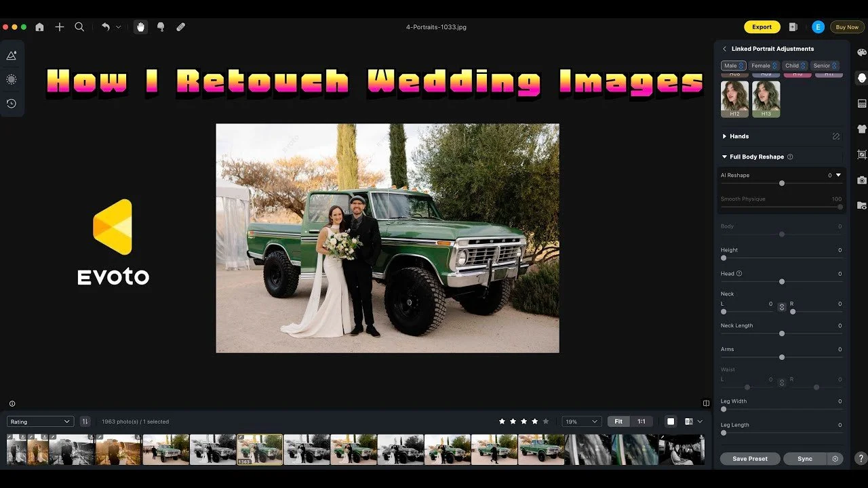This screenshot has width=868, height=488.
Task: Select the Male preset tab
Action: [x=733, y=66]
